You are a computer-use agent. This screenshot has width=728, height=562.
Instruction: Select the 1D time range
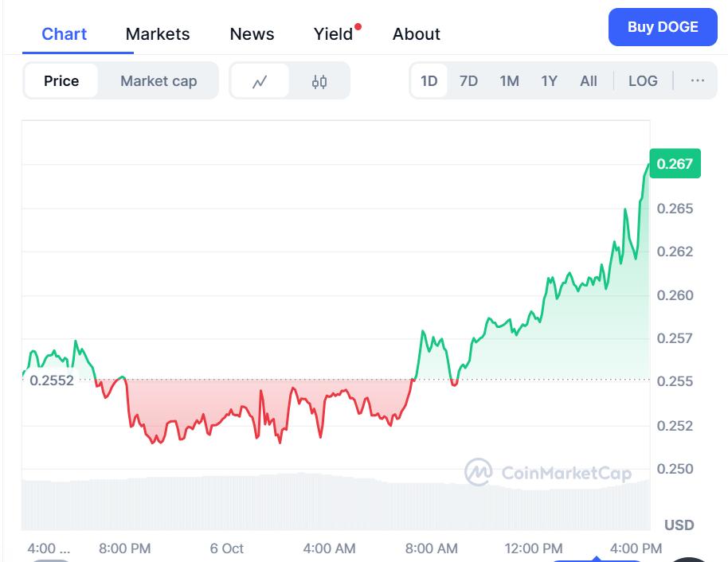pos(429,80)
